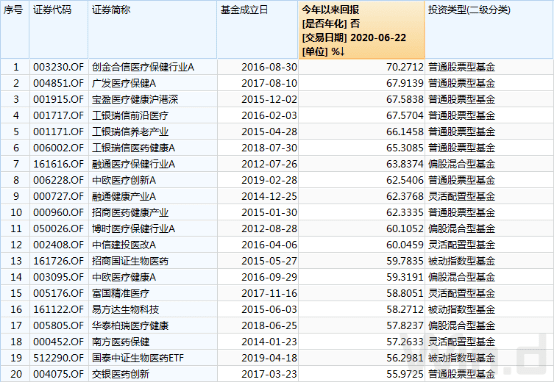Select fund name 中欧医疗创新A
This screenshot has height=383, width=554.
(124, 181)
